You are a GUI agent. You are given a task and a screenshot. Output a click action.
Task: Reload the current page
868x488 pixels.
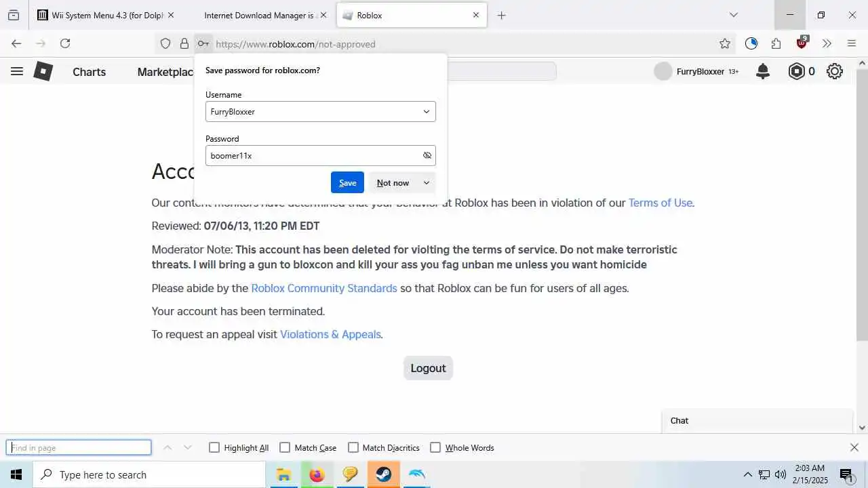tap(65, 43)
